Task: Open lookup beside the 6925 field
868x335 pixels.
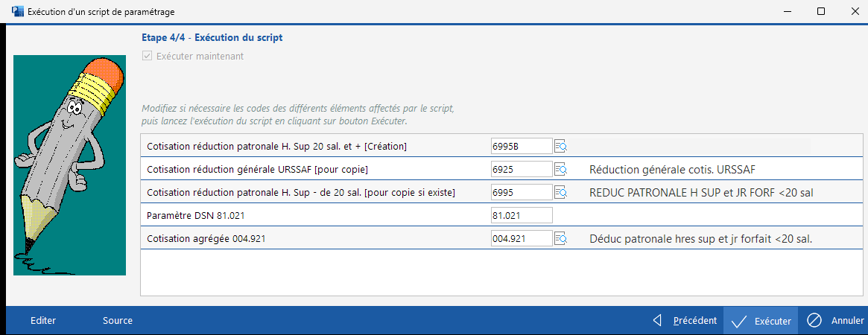Action: [561, 169]
